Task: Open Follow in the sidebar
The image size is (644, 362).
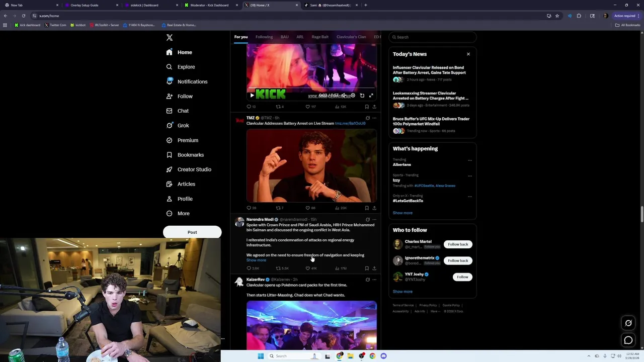Action: point(179,96)
